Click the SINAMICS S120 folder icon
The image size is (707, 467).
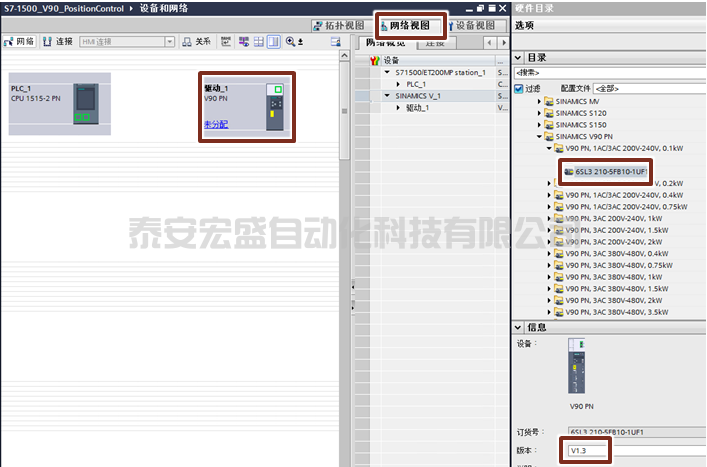point(549,113)
